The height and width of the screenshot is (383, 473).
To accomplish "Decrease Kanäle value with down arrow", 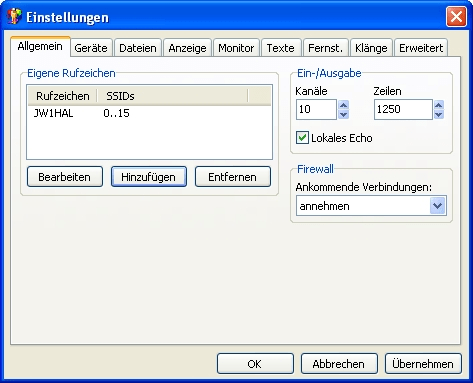I will pyautogui.click(x=344, y=114).
